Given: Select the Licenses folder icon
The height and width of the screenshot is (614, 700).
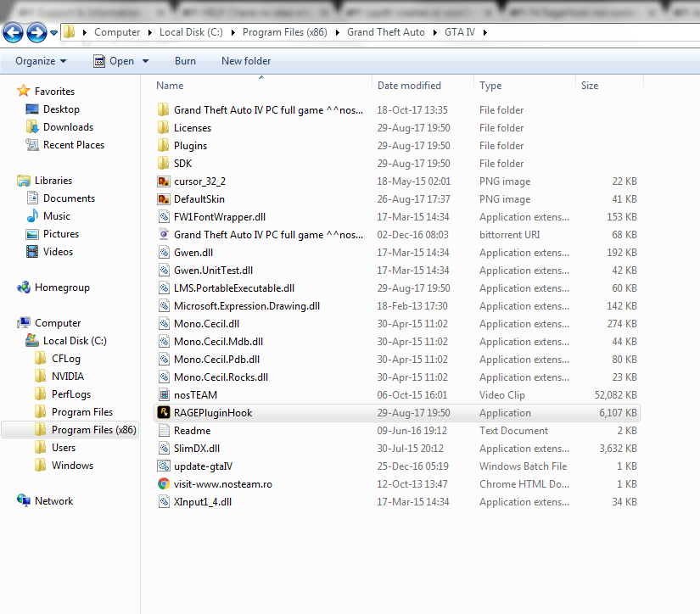Looking at the screenshot, I should coord(164,127).
